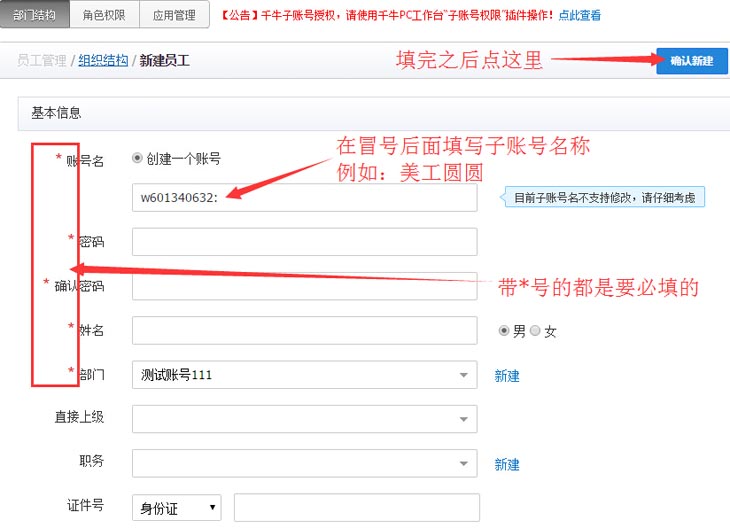
Task: Click into the 密码 field
Action: (304, 242)
